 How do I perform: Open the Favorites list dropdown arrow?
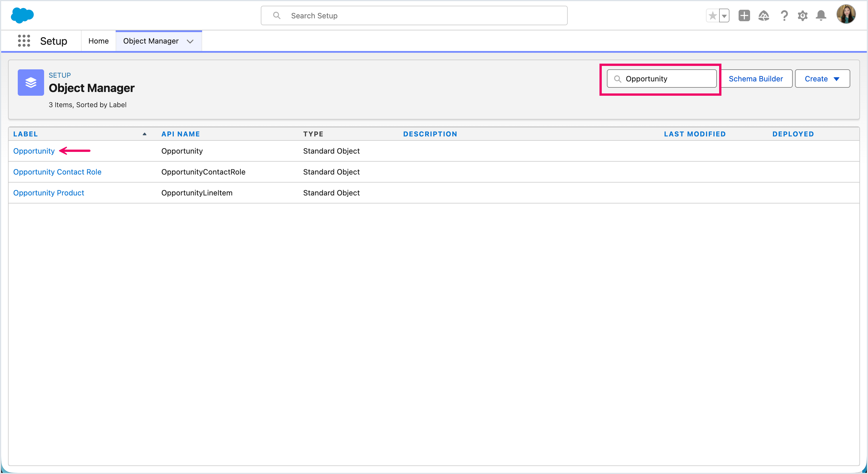pos(724,15)
